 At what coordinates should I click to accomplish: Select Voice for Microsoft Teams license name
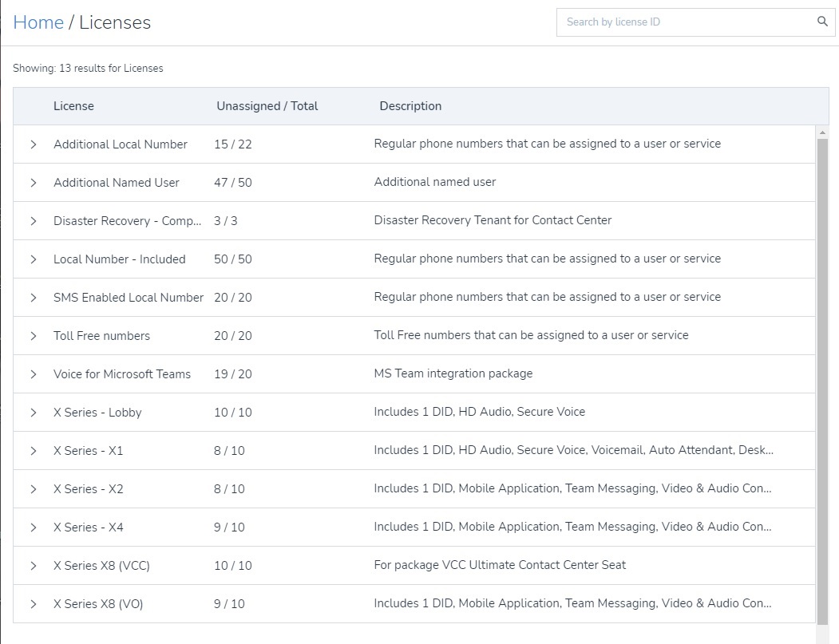[x=122, y=374]
